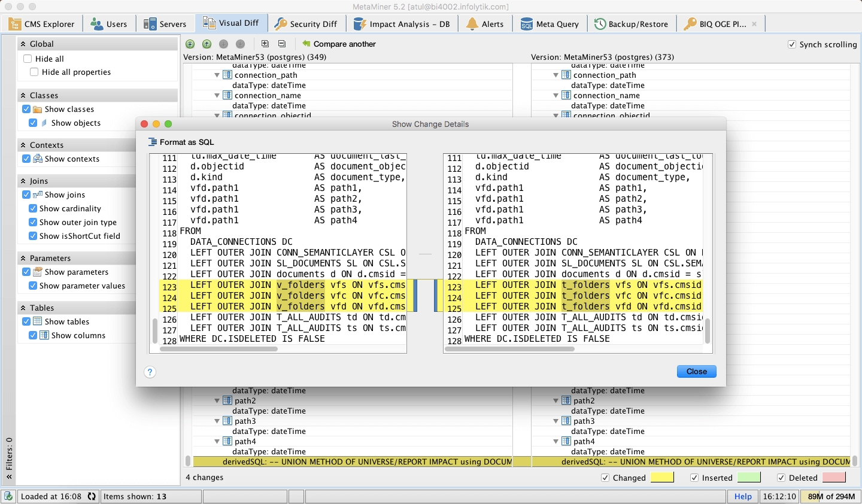Collapse the Global filter section
The width and height of the screenshot is (862, 504).
tap(23, 44)
